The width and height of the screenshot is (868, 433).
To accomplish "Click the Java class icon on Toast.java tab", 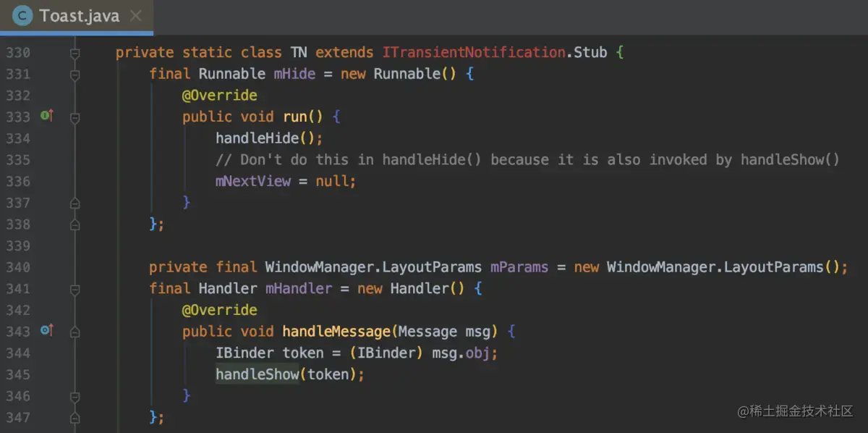I will pyautogui.click(x=22, y=16).
